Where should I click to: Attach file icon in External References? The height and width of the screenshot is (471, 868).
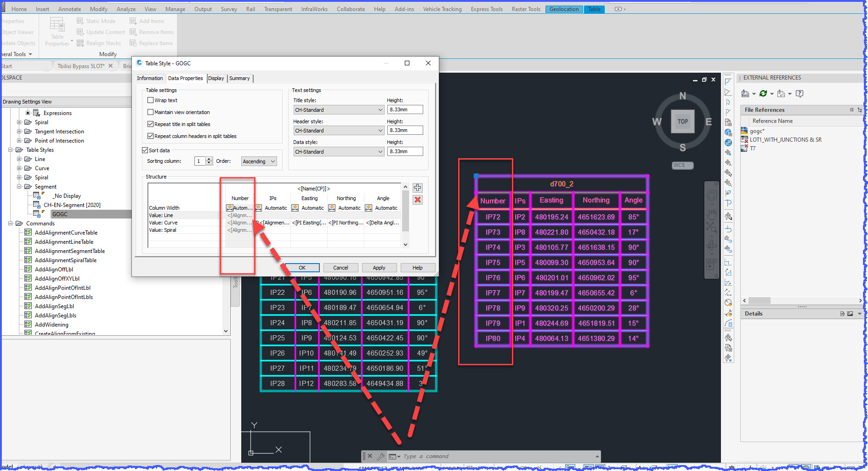745,93
